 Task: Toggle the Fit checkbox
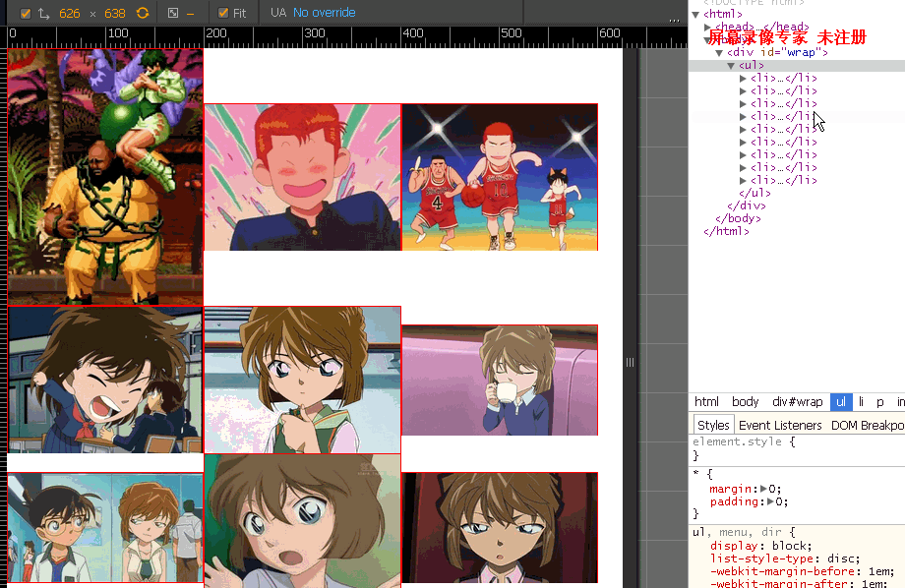pyautogui.click(x=223, y=13)
